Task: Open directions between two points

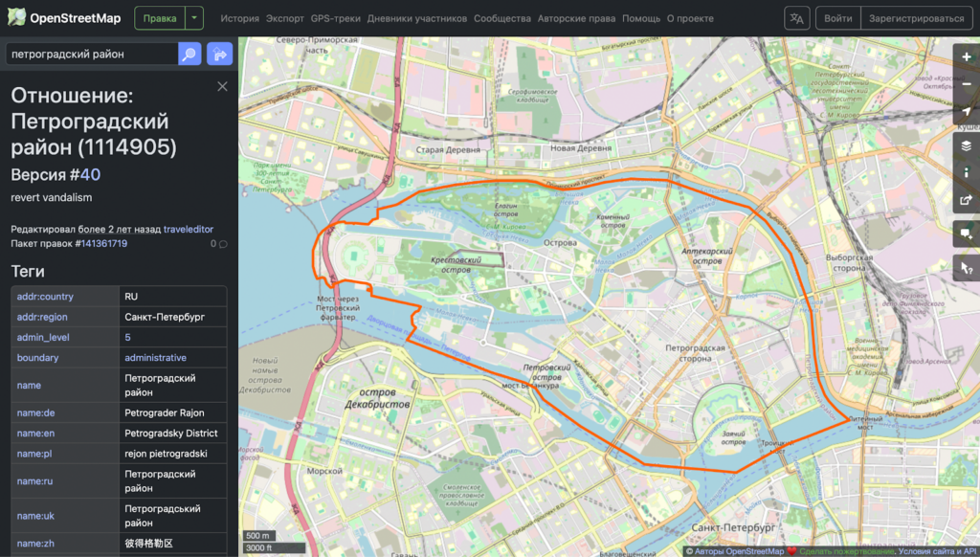Action: coord(219,55)
